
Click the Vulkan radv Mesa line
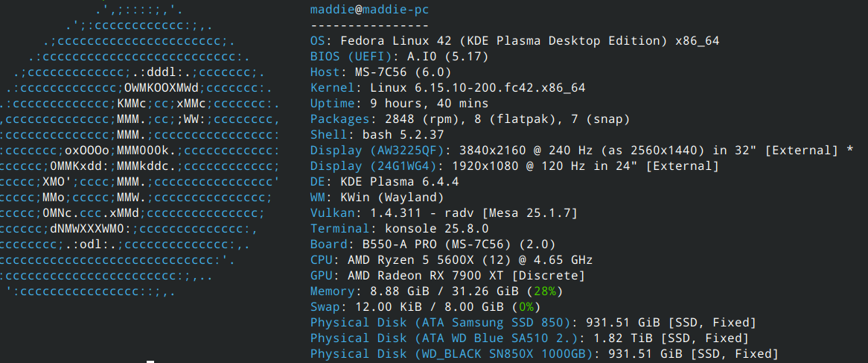444,213
